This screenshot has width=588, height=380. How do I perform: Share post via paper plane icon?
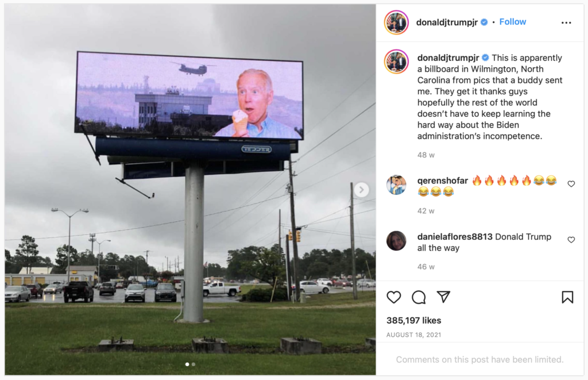coord(443,297)
